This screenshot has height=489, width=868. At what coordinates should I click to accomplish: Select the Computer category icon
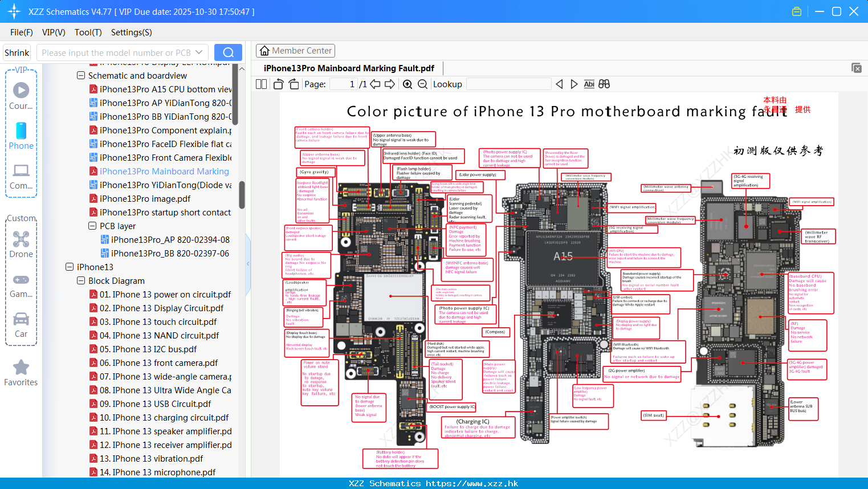click(21, 176)
